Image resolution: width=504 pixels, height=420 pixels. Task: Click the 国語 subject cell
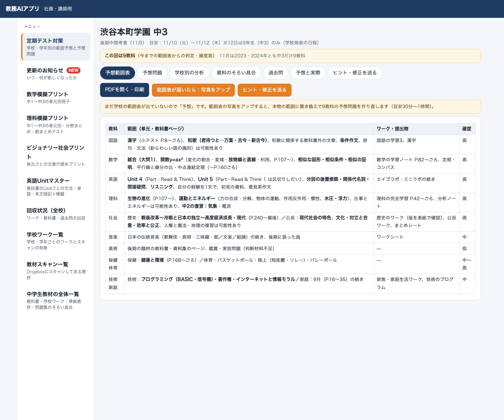115,145
